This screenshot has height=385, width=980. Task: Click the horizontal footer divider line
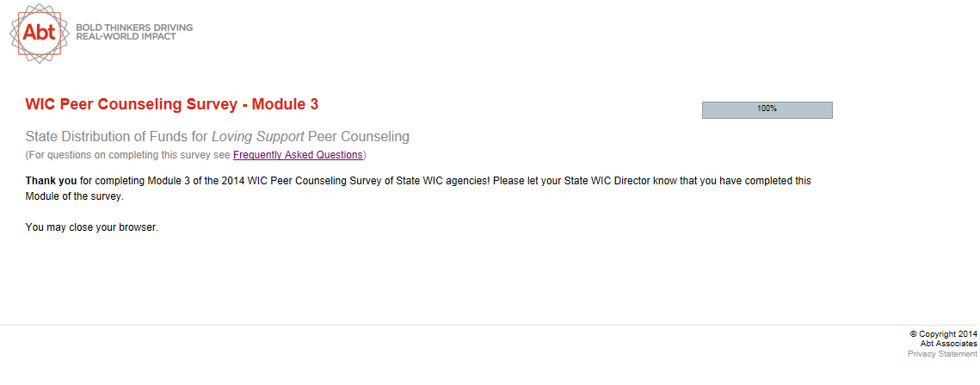pos(490,325)
